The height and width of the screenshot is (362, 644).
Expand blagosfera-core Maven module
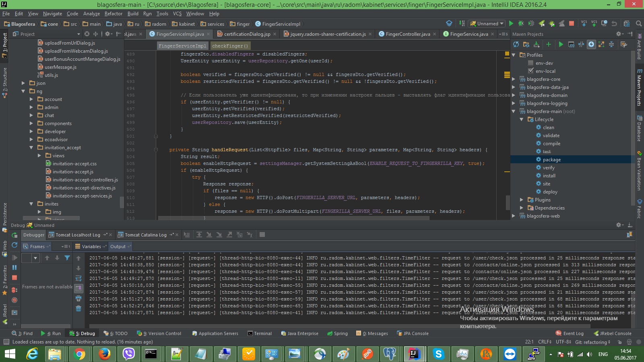point(514,79)
